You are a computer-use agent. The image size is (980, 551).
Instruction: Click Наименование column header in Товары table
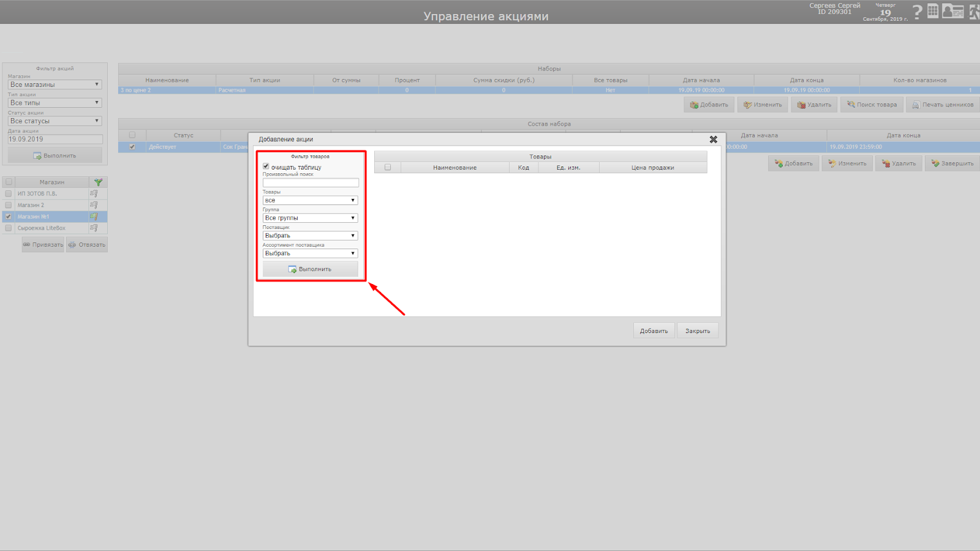point(454,168)
